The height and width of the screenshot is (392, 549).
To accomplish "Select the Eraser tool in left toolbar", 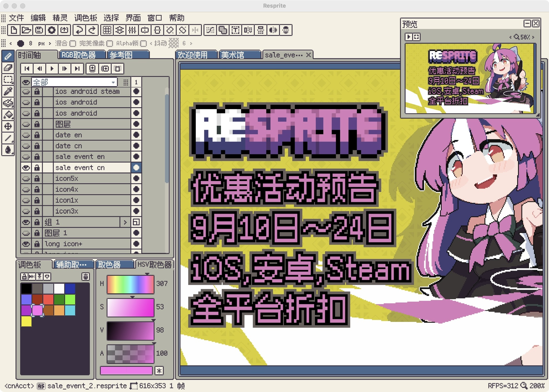I will coord(8,68).
